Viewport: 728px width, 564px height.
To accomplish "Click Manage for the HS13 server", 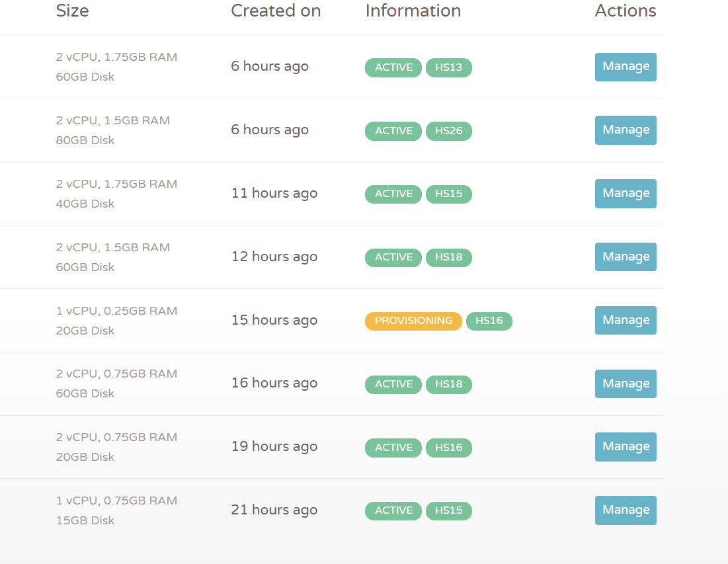I will click(x=625, y=67).
